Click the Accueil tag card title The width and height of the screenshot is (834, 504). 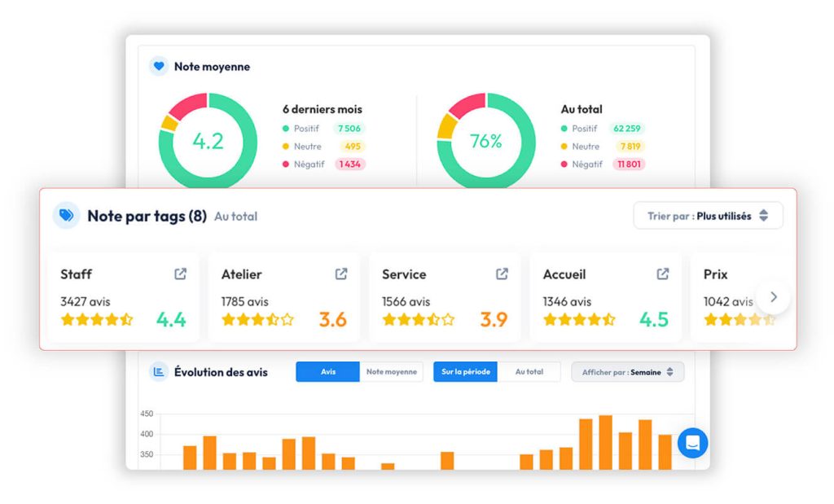coord(564,274)
